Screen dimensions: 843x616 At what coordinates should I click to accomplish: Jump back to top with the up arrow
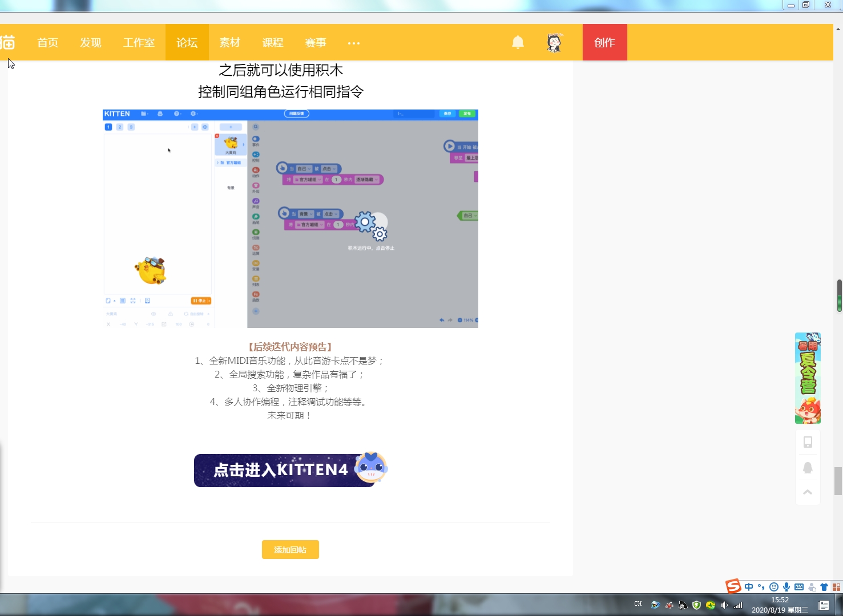[x=808, y=492]
